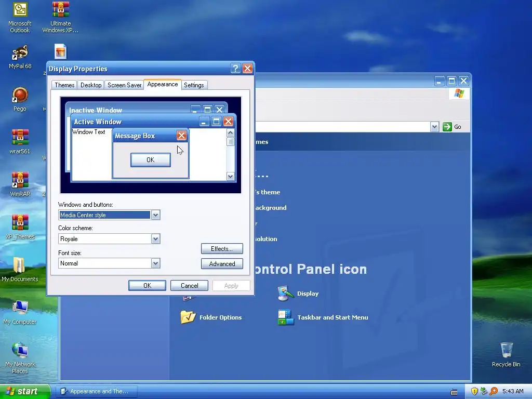The height and width of the screenshot is (399, 532).
Task: Click the Advanced button
Action: 222,263
